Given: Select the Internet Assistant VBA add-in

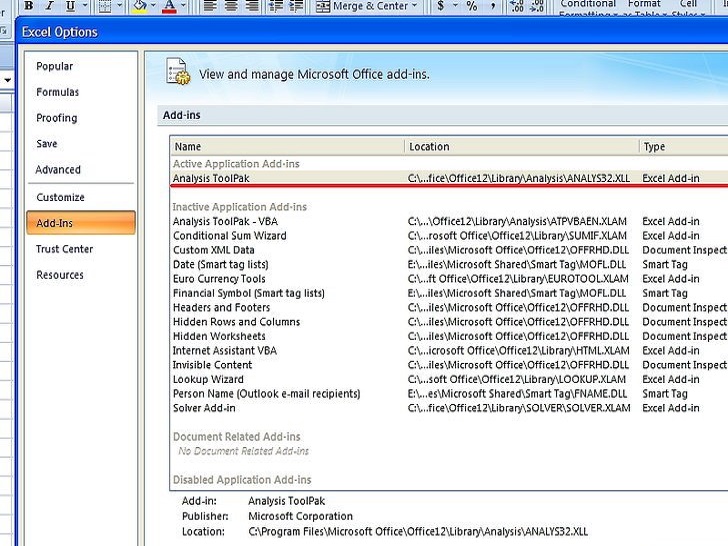Looking at the screenshot, I should [449, 351].
